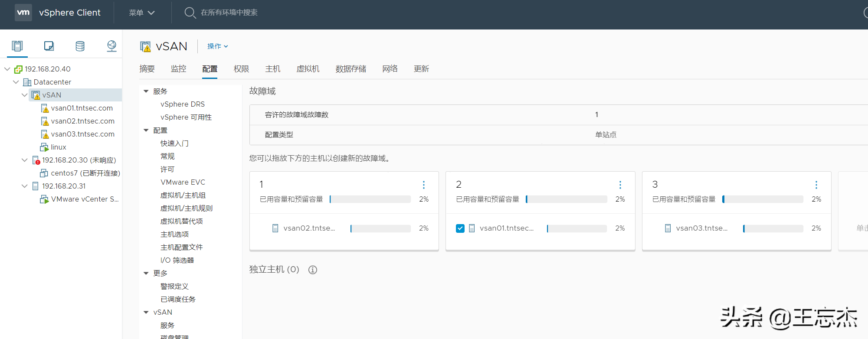Click fault domain 2 capacity usage bar
The height and width of the screenshot is (339, 868).
(x=567, y=199)
